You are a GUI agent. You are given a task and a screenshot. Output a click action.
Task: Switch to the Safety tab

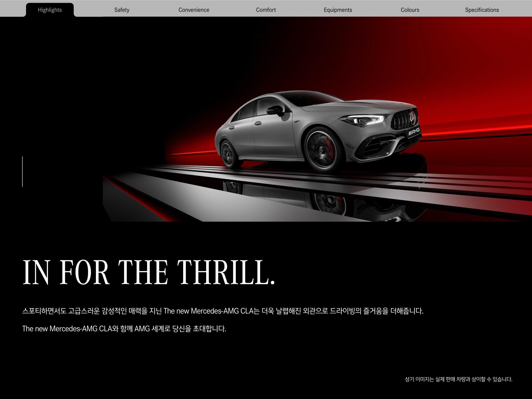pos(122,10)
